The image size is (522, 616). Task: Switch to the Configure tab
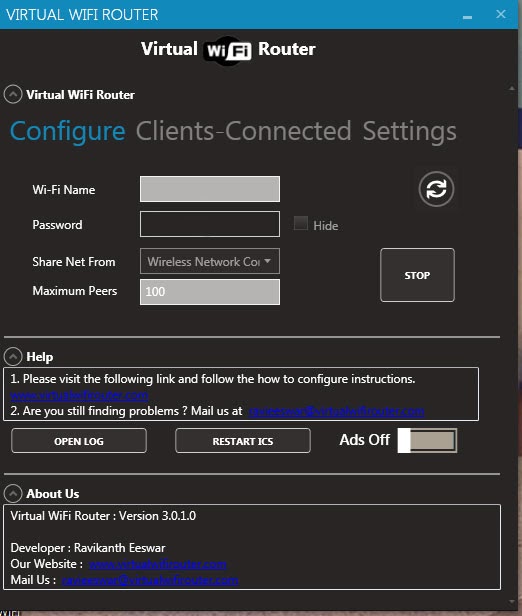click(68, 131)
